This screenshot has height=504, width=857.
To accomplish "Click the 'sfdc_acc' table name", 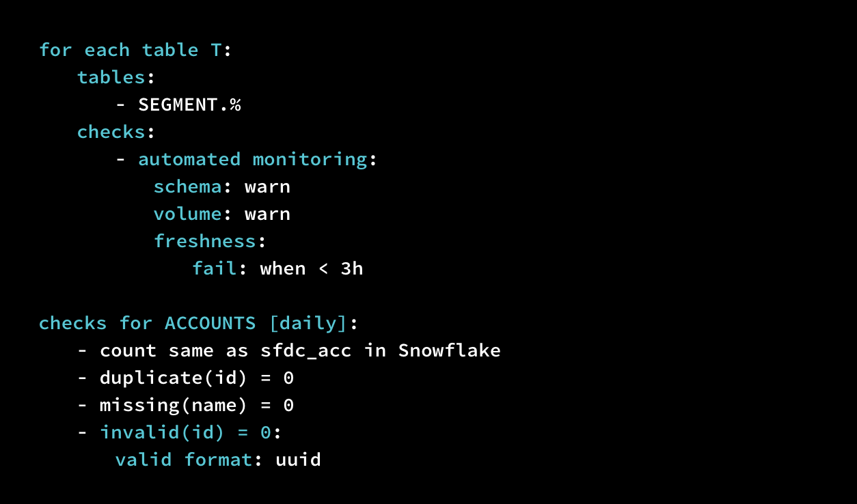I will tap(305, 350).
